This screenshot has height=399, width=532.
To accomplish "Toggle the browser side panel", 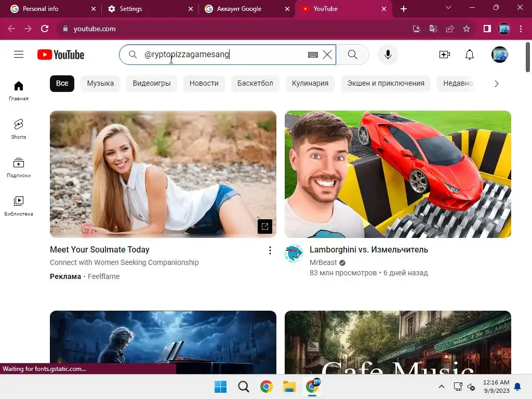I will [487, 29].
